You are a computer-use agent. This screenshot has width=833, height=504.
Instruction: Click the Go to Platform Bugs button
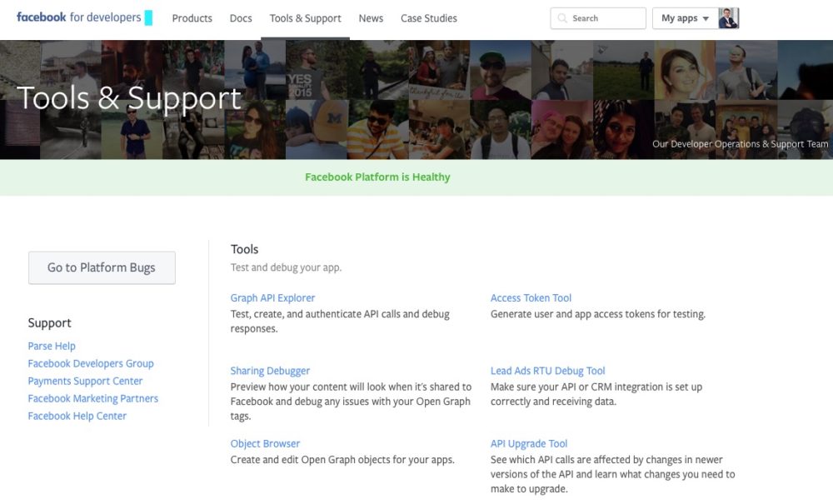click(102, 267)
